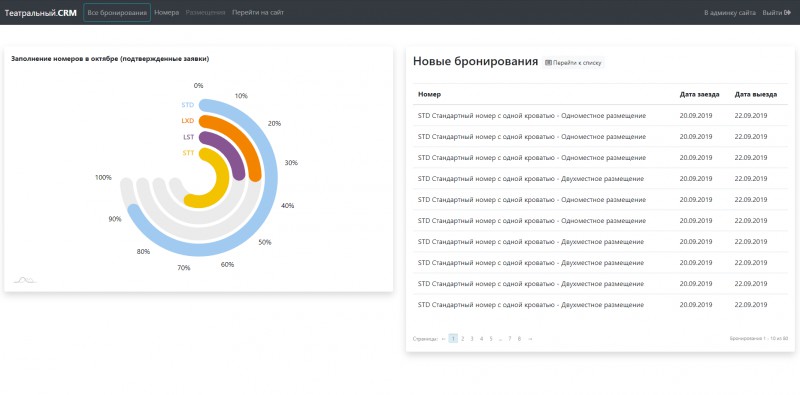Click the pagination ellipsis

click(x=501, y=339)
